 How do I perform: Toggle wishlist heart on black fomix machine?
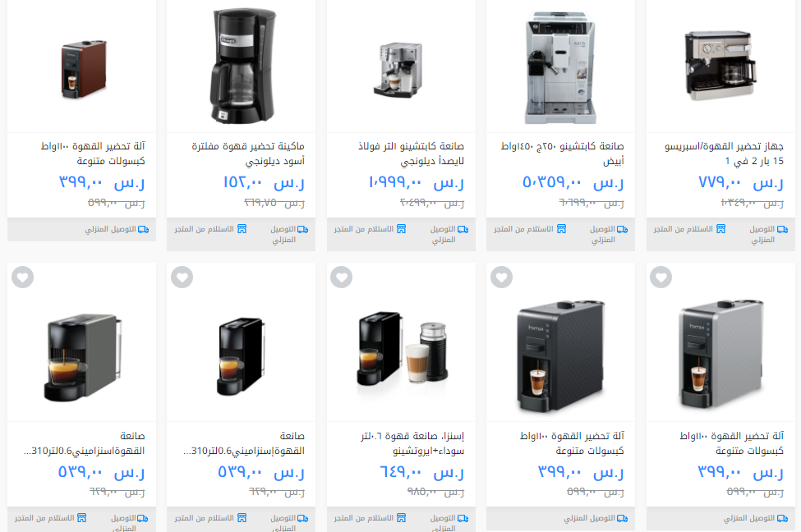click(x=501, y=277)
